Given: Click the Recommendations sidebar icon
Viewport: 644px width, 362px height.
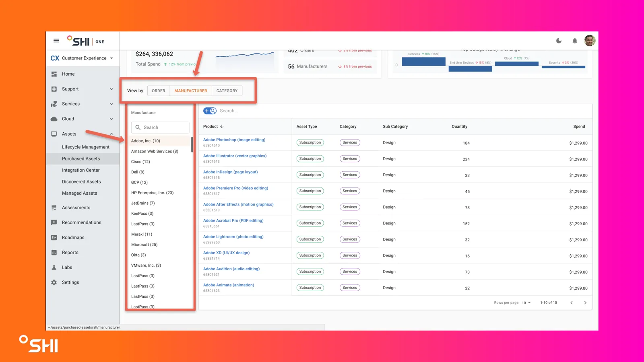Looking at the screenshot, I should [x=54, y=222].
